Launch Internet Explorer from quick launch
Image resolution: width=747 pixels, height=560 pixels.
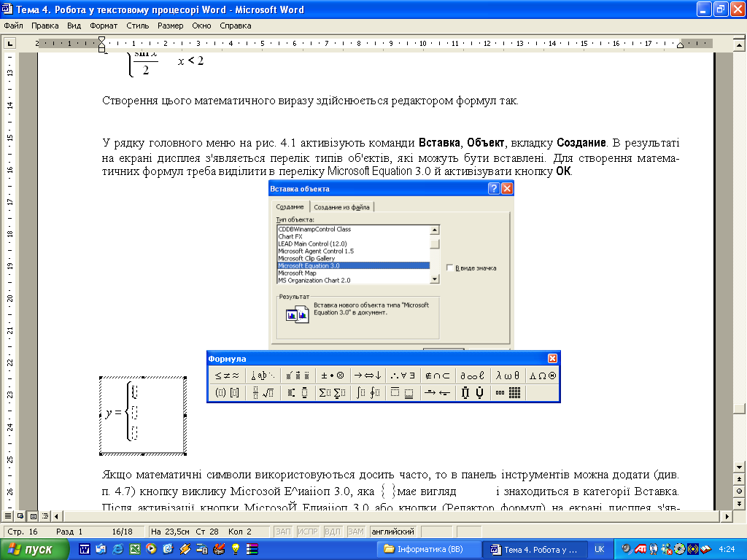(x=117, y=550)
